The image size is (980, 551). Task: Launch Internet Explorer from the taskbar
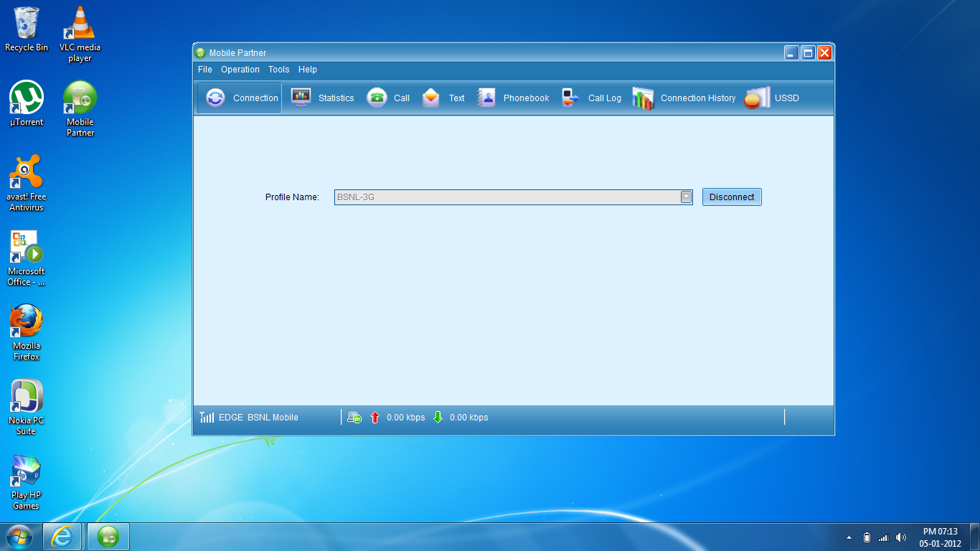click(x=63, y=537)
